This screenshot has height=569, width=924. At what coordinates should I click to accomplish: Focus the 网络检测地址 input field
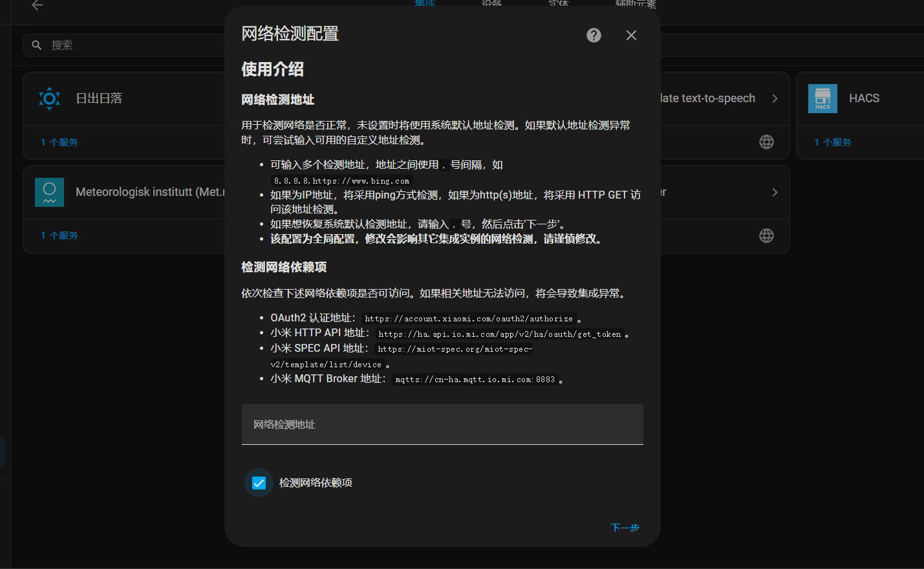(x=442, y=425)
